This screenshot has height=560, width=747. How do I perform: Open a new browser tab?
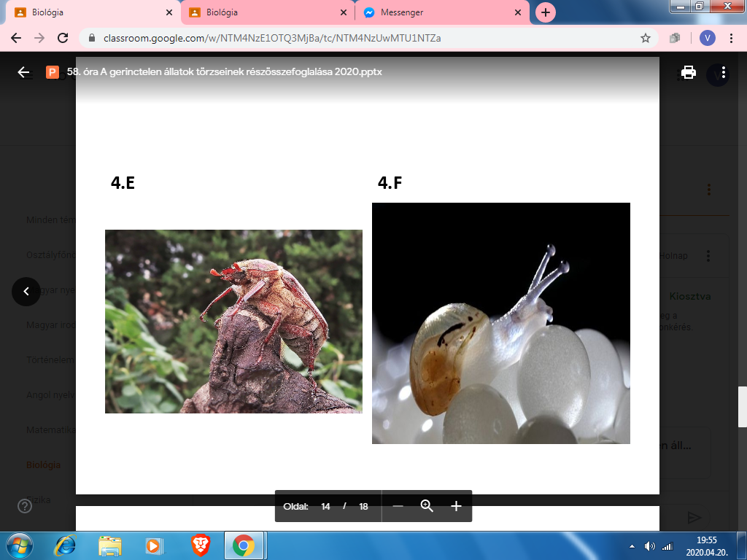(545, 12)
